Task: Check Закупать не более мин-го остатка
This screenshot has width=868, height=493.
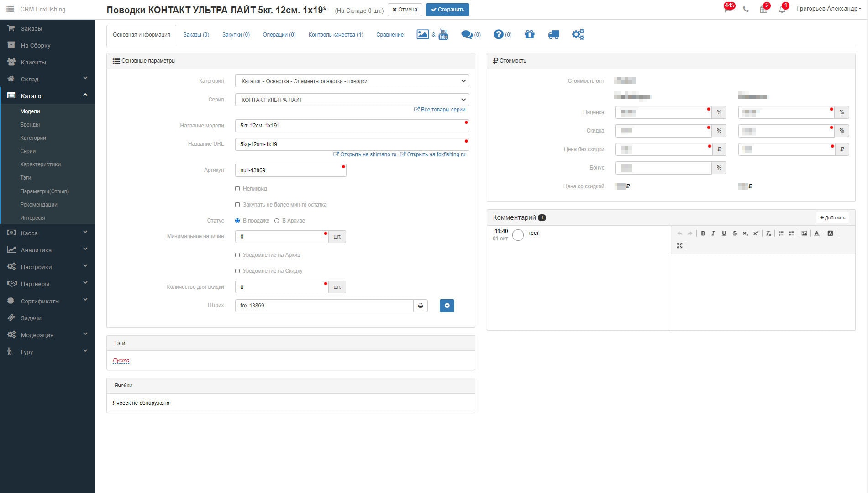Action: coord(237,205)
